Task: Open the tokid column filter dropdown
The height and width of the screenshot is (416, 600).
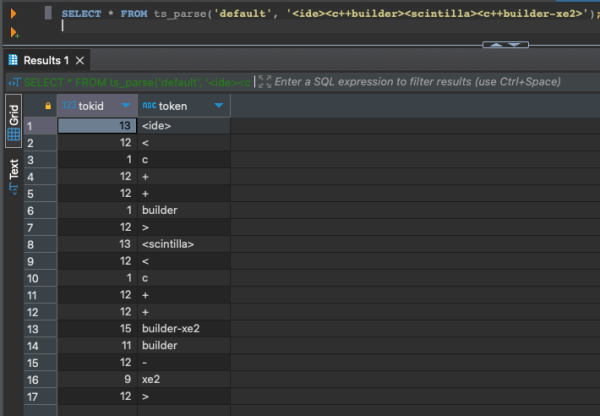Action: click(x=126, y=105)
